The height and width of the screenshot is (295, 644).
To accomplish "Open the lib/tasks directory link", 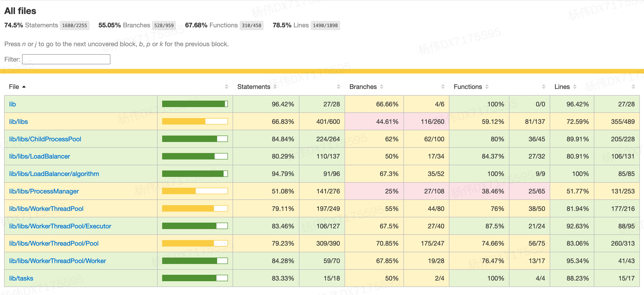I will tap(21, 278).
